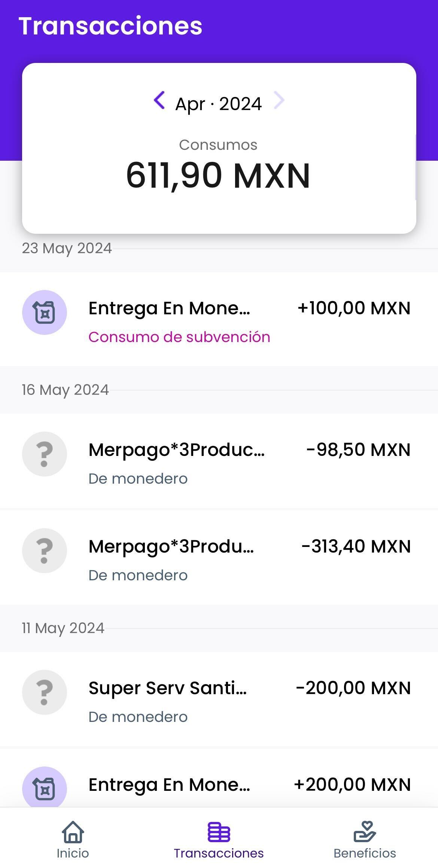This screenshot has width=438, height=868.
Task: Open Merpago*3Produc transaction of -98,50 MXN
Action: tap(177, 450)
